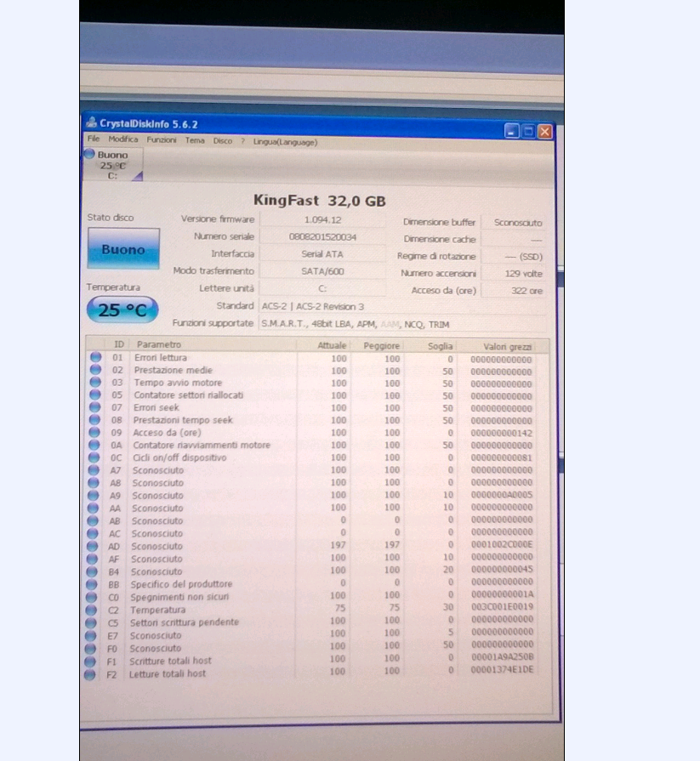The width and height of the screenshot is (700, 761).
Task: Click status icon for B4 row
Action: coord(92,571)
